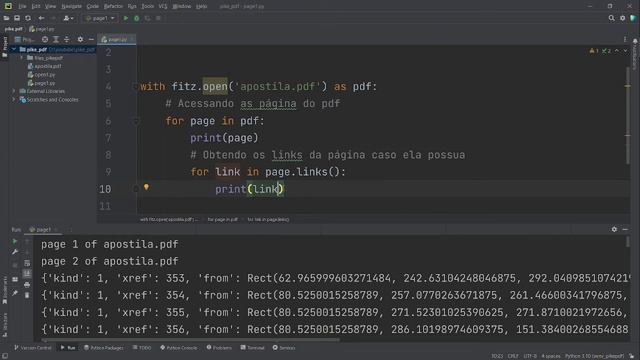Toggle tool window bars at bottom-left corner

click(4, 356)
